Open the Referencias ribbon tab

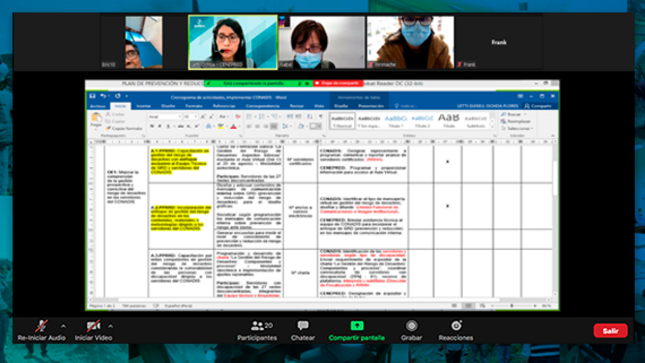[x=224, y=106]
